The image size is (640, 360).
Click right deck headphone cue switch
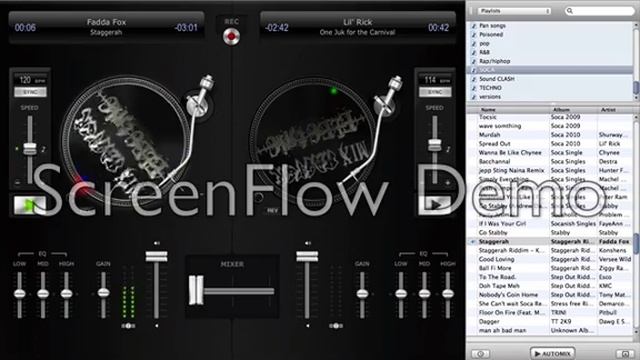click(x=336, y=326)
